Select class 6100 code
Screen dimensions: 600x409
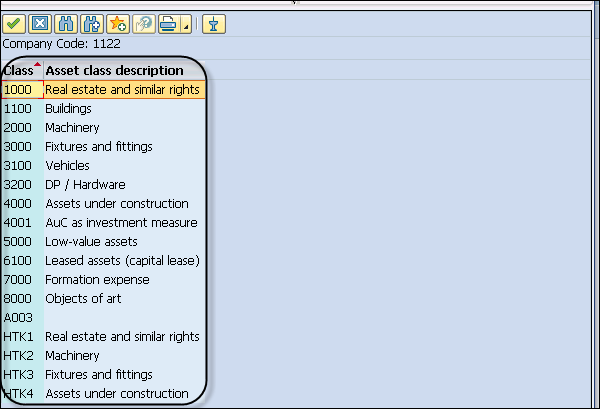tap(18, 261)
